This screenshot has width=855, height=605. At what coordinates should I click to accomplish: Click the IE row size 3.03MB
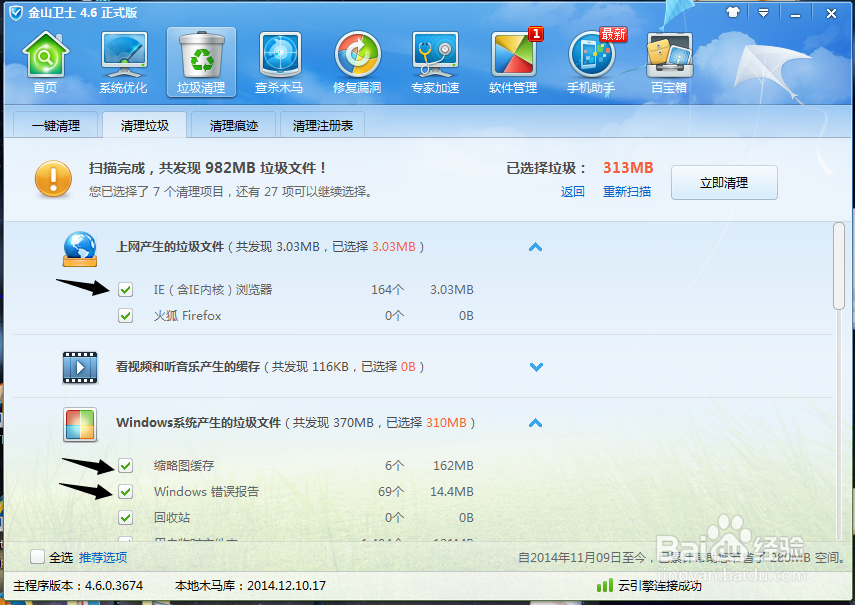coord(451,289)
